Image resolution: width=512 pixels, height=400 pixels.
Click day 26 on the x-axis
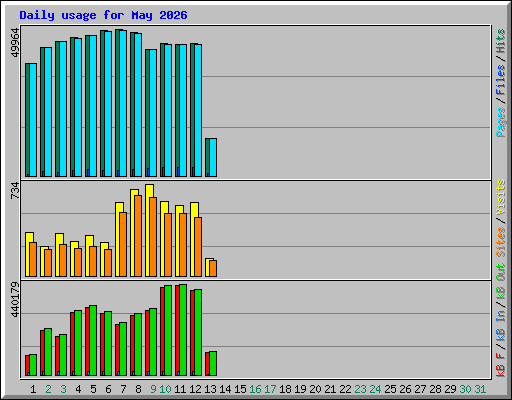click(405, 389)
